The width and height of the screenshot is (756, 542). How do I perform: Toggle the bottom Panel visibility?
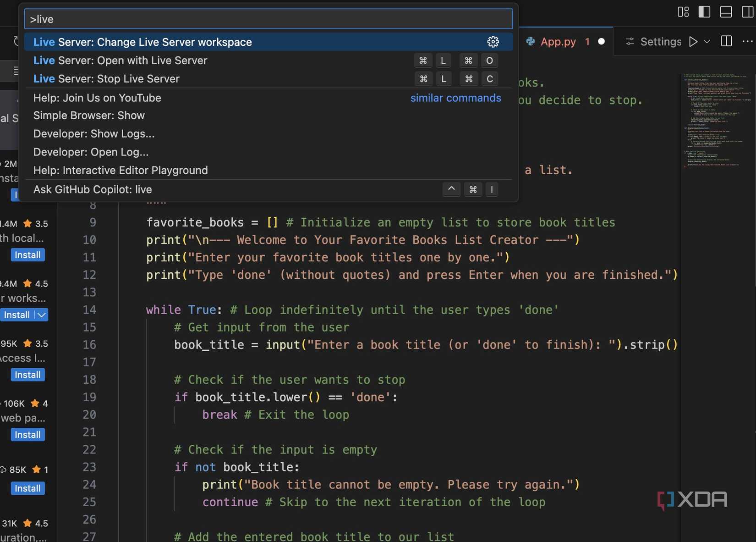(726, 12)
